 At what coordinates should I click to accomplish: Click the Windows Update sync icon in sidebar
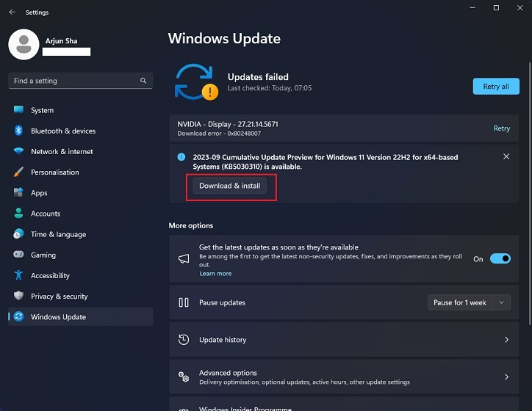pos(18,316)
